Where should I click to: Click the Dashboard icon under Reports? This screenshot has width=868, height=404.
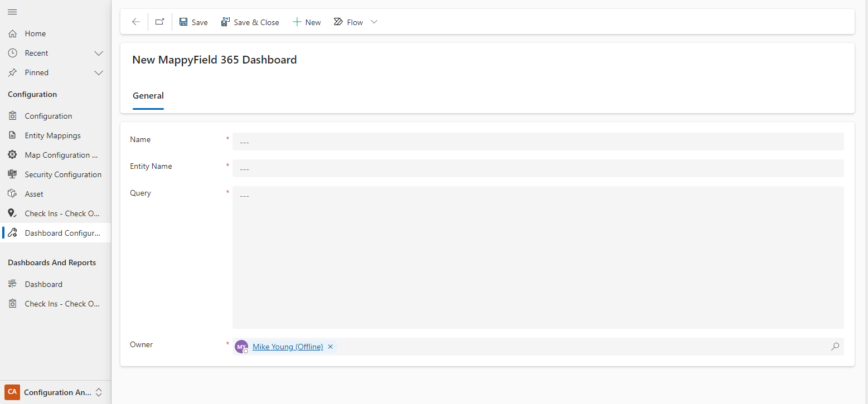click(12, 284)
